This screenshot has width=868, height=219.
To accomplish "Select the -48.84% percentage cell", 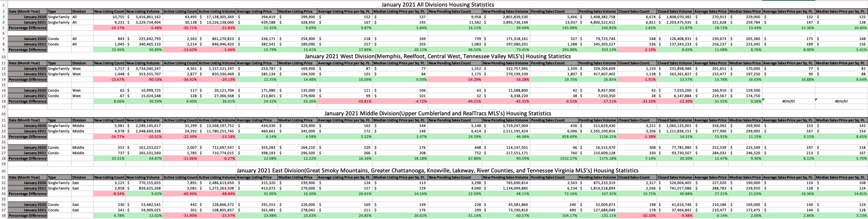I will [x=217, y=194].
